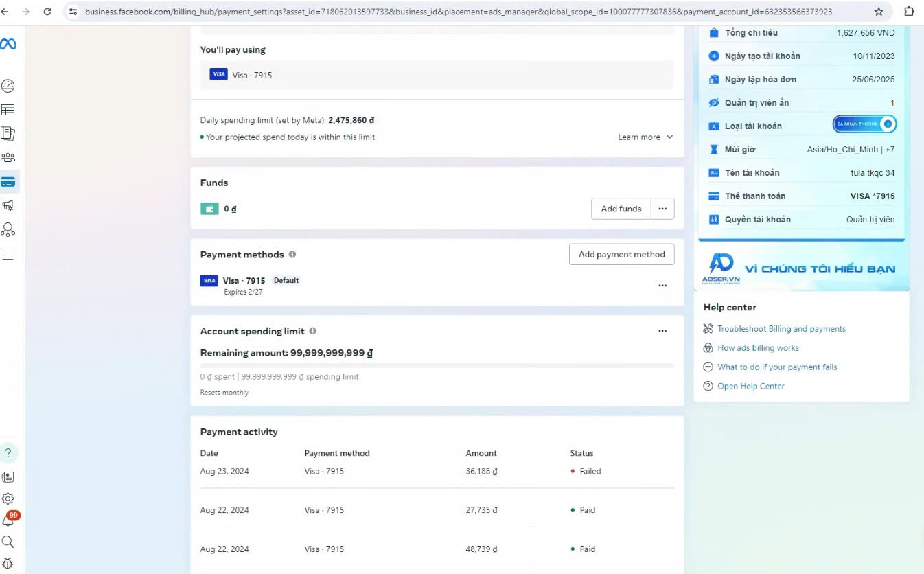Click Thẻ thanh toán value VISA *7915
Viewport: 924px width, 574px height.
[x=873, y=196]
